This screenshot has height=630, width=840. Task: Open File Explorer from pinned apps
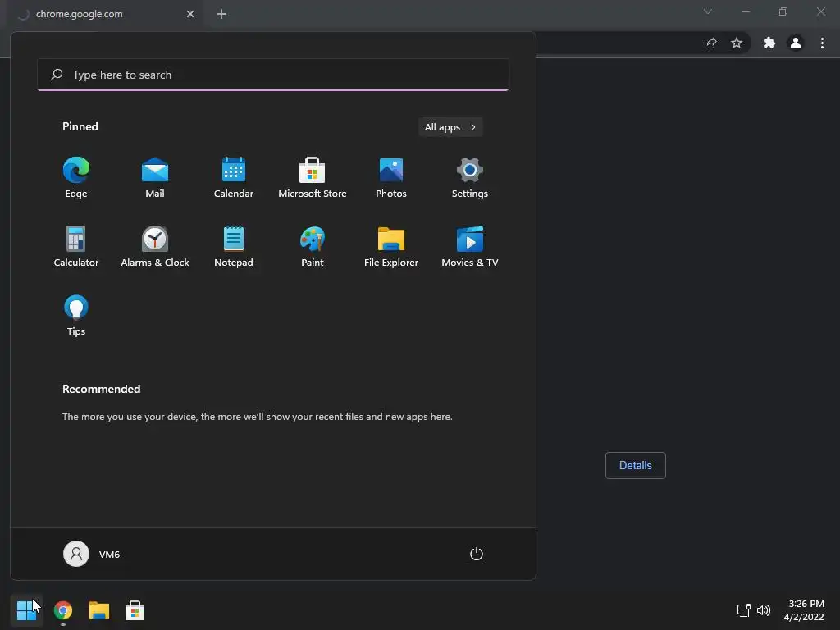pos(391,246)
